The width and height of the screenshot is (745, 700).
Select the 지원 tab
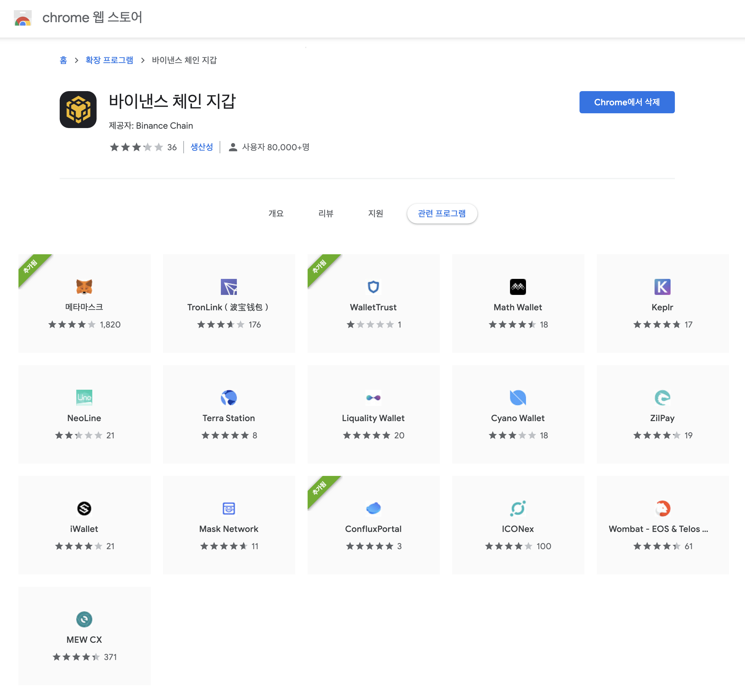376,213
